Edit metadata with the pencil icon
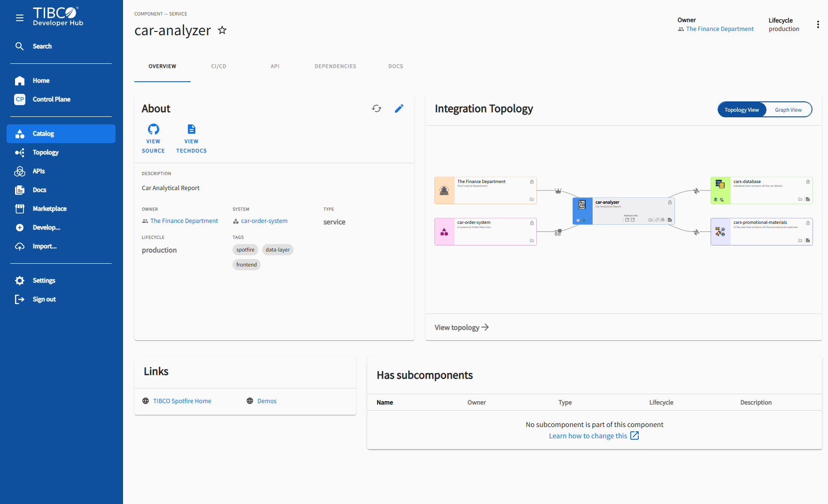 click(x=399, y=108)
